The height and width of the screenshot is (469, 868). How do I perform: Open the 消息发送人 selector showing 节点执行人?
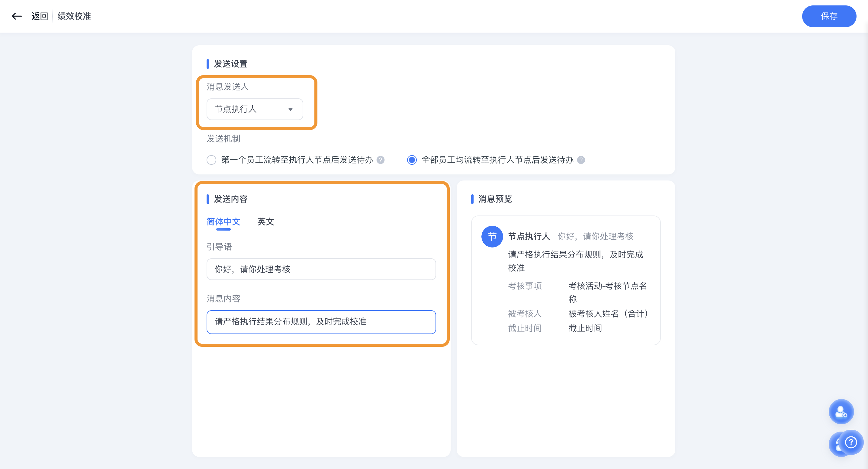pyautogui.click(x=255, y=109)
